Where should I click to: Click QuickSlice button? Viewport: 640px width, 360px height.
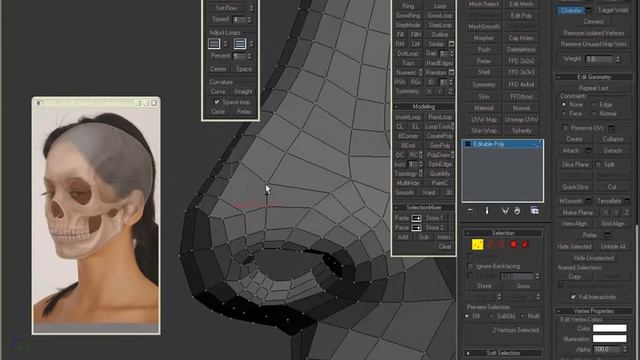[x=575, y=187]
